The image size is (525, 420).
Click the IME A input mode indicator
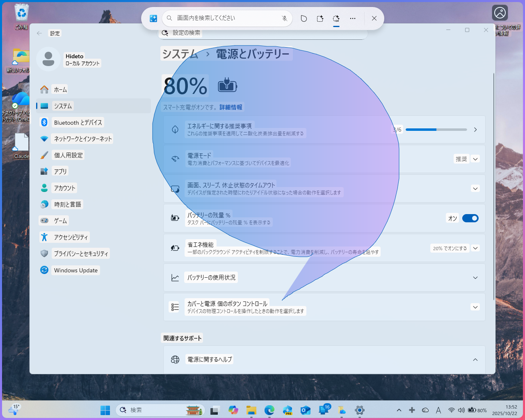[x=438, y=410]
